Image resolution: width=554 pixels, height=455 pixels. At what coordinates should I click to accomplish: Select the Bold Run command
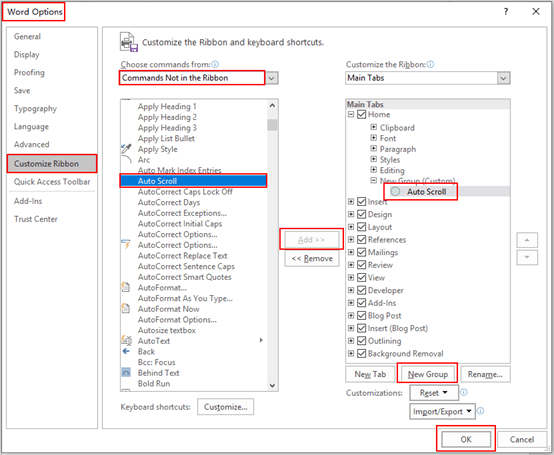(154, 383)
